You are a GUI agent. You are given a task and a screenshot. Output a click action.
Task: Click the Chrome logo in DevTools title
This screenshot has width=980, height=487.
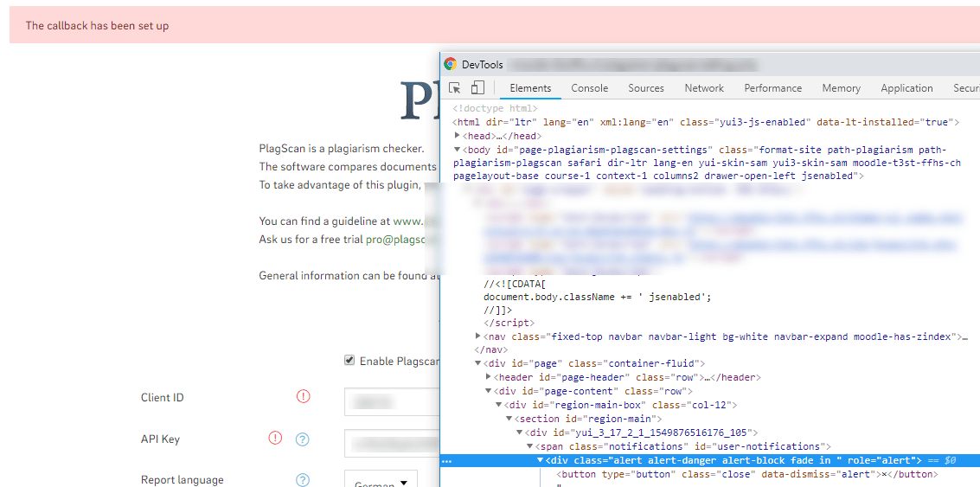click(450, 64)
